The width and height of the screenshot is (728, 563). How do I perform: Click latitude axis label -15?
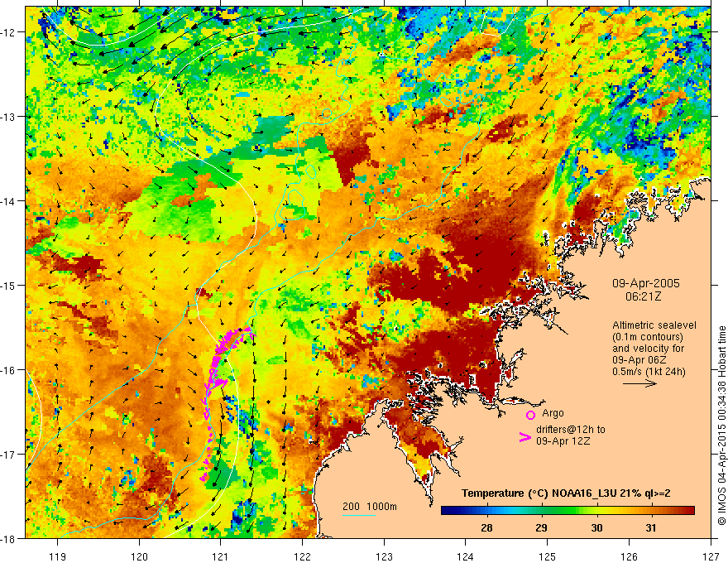tap(9, 285)
